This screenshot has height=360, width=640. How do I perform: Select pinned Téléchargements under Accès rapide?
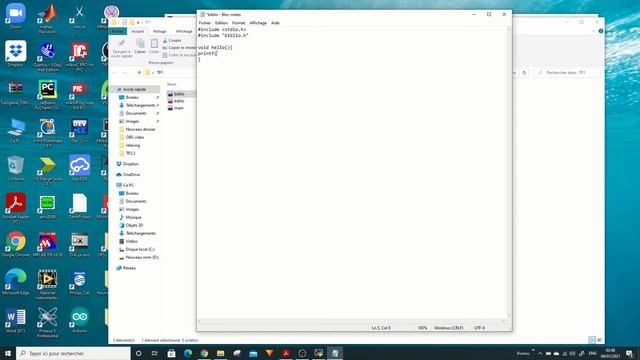pos(140,105)
